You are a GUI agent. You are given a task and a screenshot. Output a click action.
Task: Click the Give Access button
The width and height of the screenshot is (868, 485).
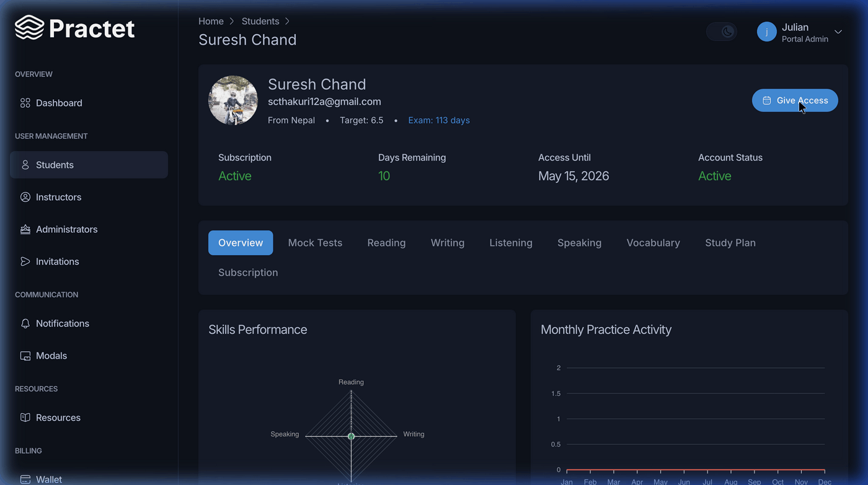[x=795, y=100]
